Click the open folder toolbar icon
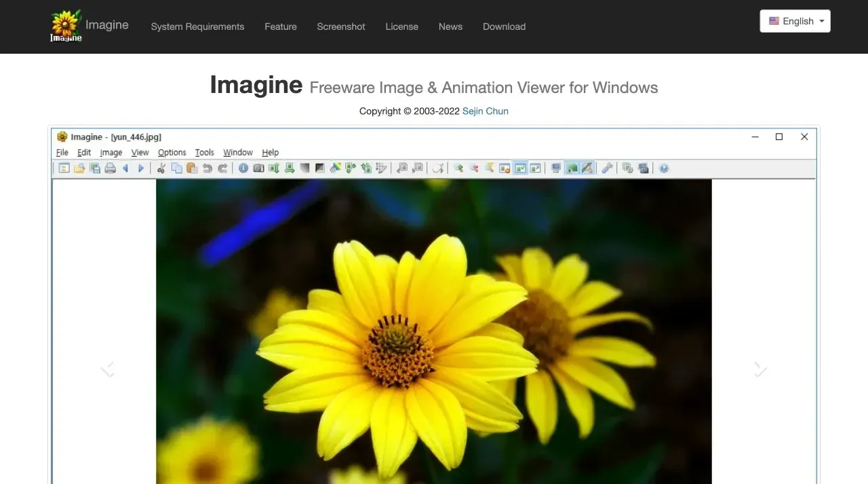 point(79,168)
